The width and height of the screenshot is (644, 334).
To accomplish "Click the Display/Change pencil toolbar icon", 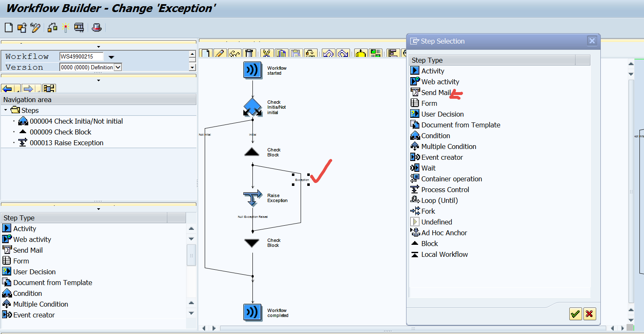I will (x=36, y=28).
